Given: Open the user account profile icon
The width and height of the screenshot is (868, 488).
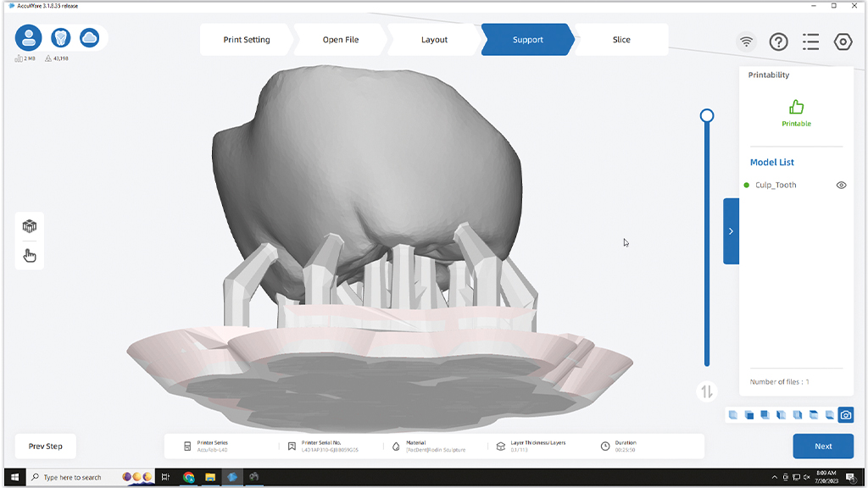Looking at the screenshot, I should [x=29, y=37].
